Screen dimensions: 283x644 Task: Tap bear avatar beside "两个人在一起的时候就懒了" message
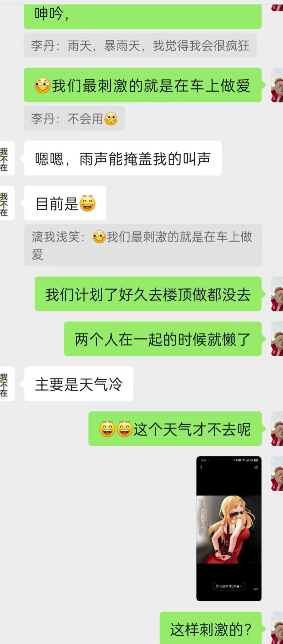pos(277,339)
